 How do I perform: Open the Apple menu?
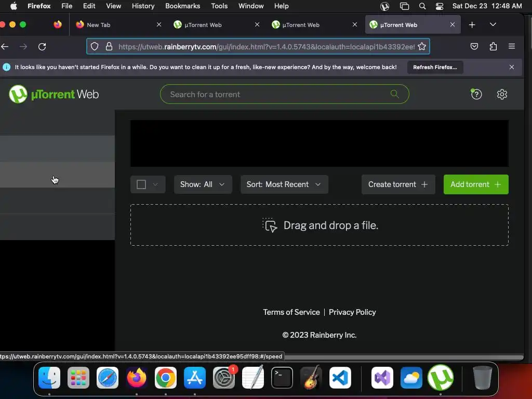click(14, 6)
